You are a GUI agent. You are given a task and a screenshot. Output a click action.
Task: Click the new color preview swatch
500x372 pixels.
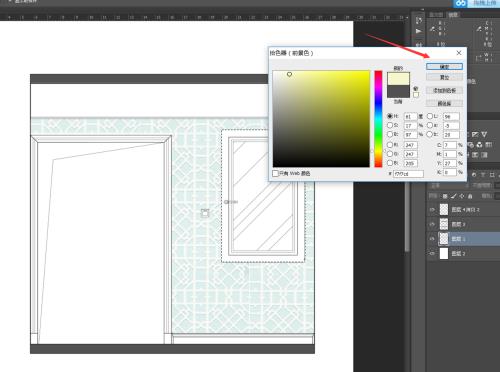(x=398, y=79)
